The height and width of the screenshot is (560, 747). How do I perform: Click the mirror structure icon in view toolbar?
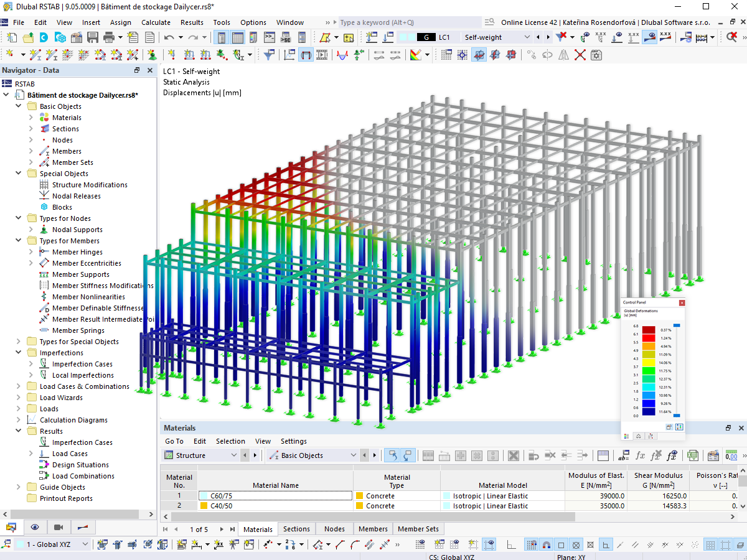coord(563,55)
